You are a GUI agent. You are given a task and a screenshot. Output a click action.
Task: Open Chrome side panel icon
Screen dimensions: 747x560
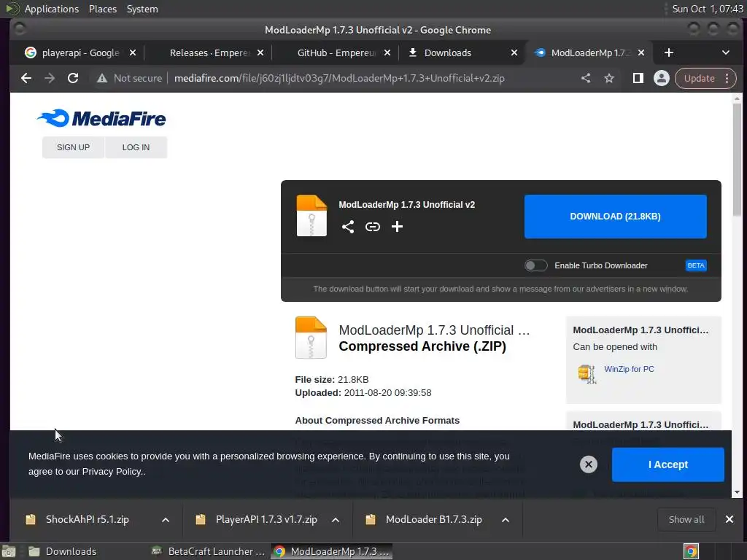pos(638,78)
